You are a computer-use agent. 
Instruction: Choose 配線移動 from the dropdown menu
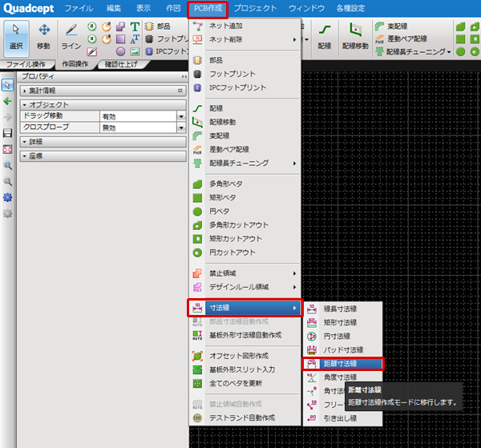point(245,122)
